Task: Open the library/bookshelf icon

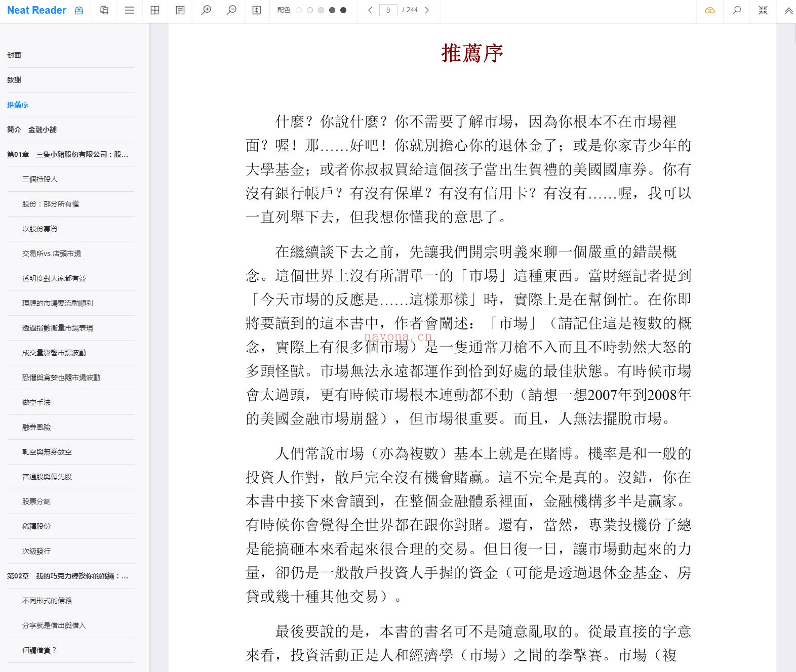Action: coord(104,10)
